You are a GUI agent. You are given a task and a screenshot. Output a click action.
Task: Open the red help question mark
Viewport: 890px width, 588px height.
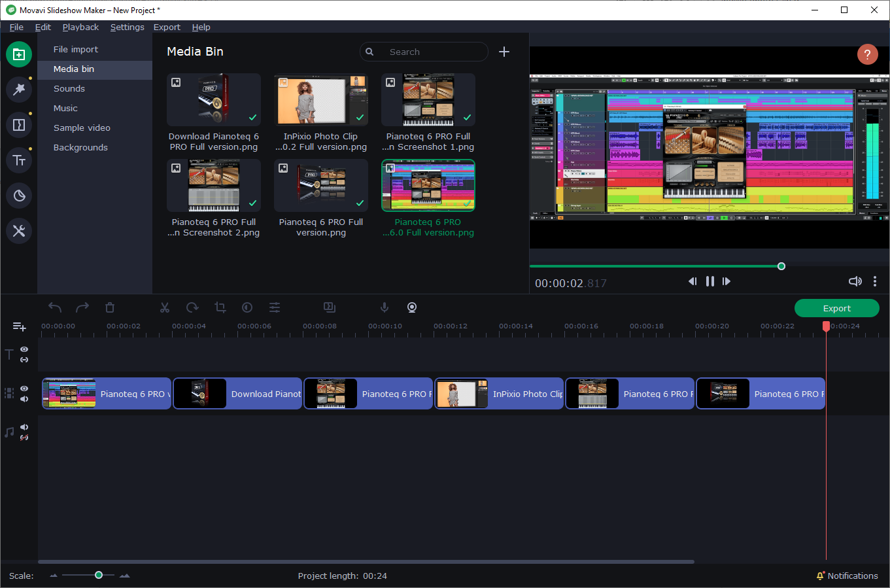867,55
